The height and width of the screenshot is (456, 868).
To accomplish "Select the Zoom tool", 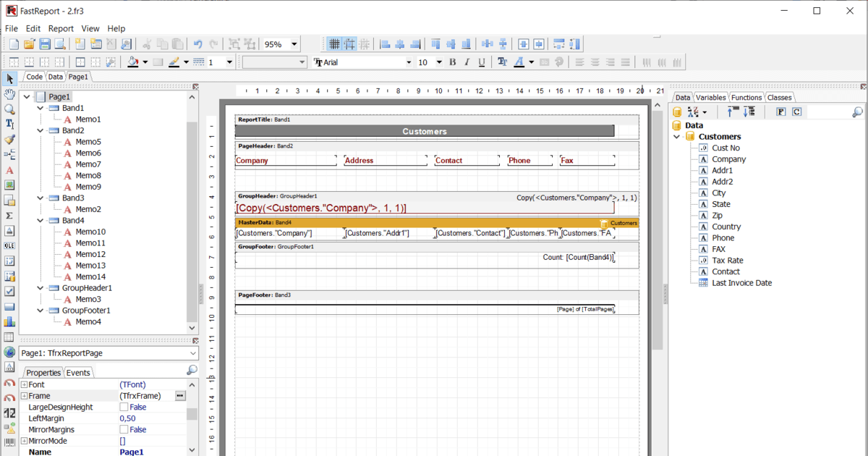I will coord(9,109).
